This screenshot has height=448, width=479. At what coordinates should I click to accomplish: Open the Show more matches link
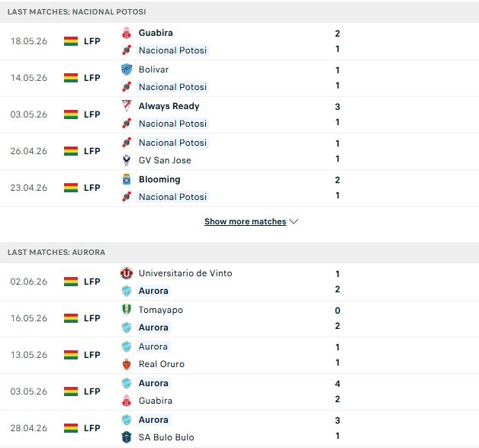[x=246, y=221]
